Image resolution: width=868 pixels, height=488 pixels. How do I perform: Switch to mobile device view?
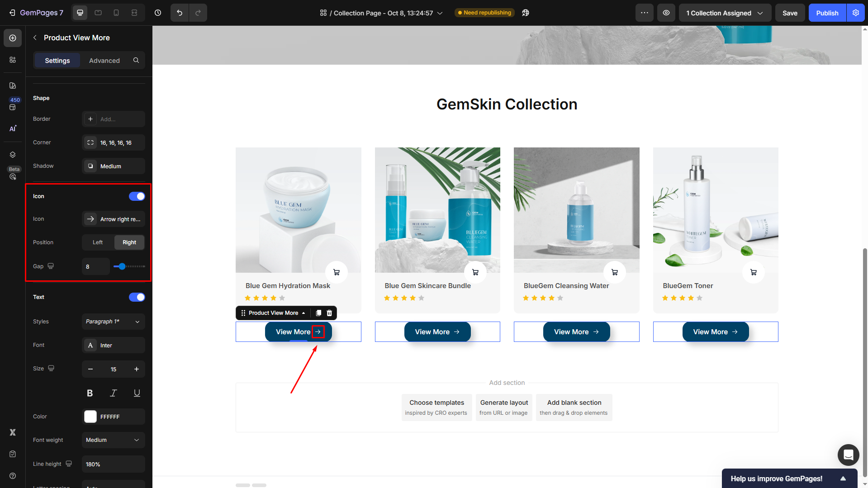tap(116, 13)
